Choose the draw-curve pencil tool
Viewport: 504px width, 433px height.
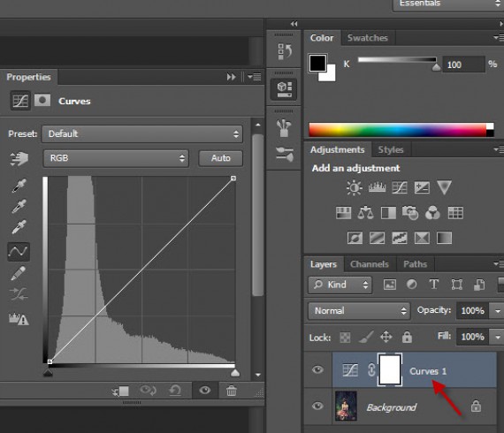point(19,273)
